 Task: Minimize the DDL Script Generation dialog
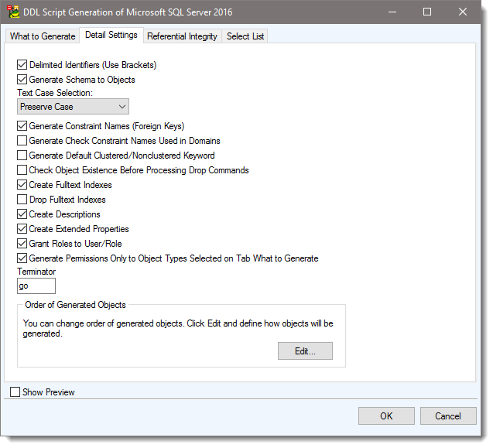(x=392, y=12)
